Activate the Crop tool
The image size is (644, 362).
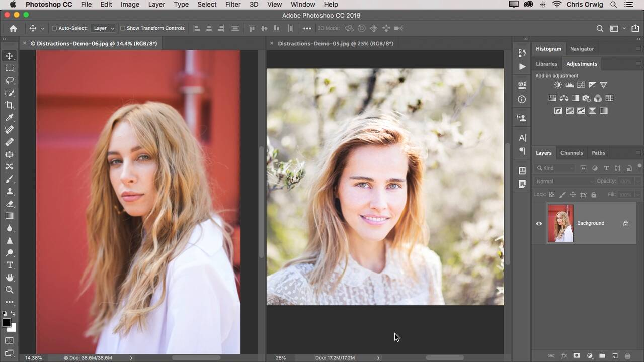[x=9, y=105]
